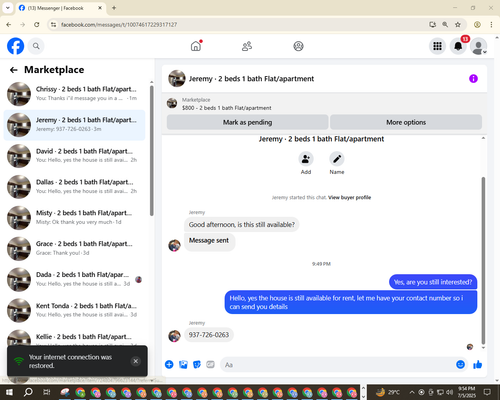
Task: Open the Chrome tab search dropdown arrow
Action: pyautogui.click(x=8, y=8)
